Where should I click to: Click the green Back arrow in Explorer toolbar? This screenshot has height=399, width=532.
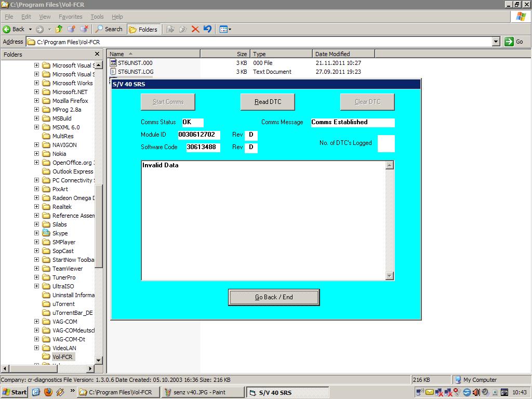click(x=6, y=29)
